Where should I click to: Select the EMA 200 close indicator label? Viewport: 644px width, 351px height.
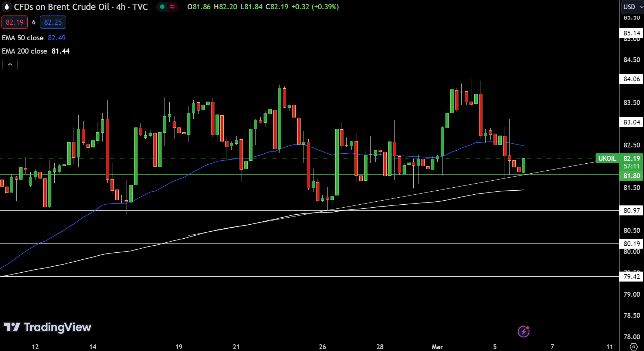[x=24, y=51]
